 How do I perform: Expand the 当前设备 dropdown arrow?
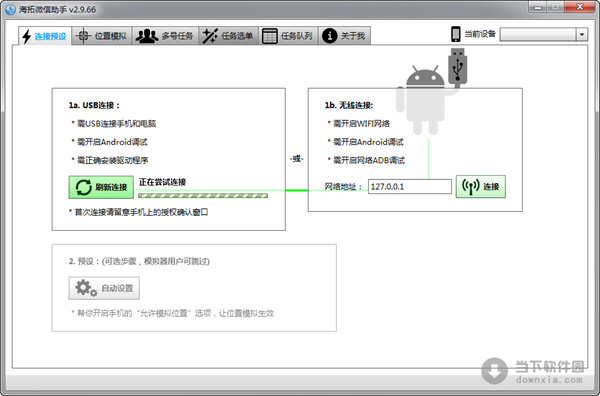[x=582, y=34]
